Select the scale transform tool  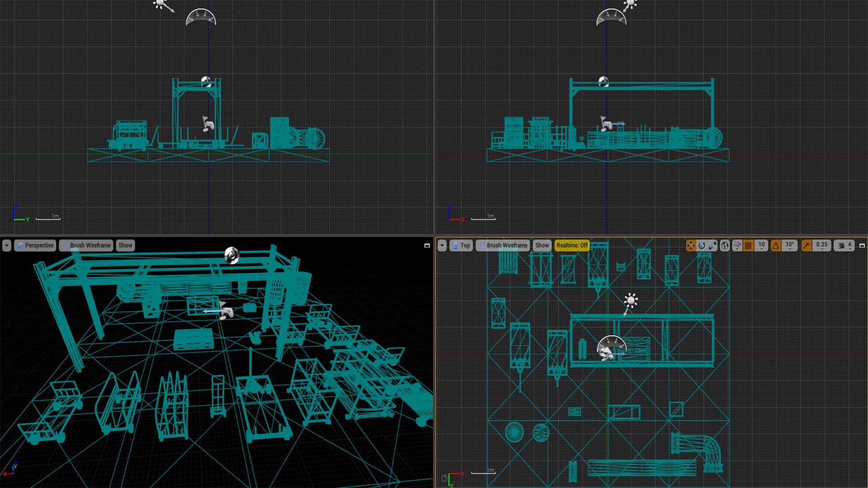712,245
